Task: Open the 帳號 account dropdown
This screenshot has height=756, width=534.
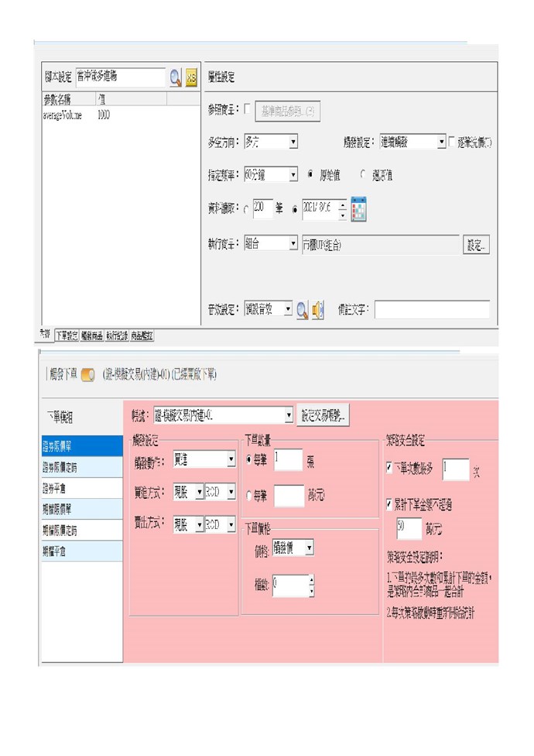Action: 224,414
